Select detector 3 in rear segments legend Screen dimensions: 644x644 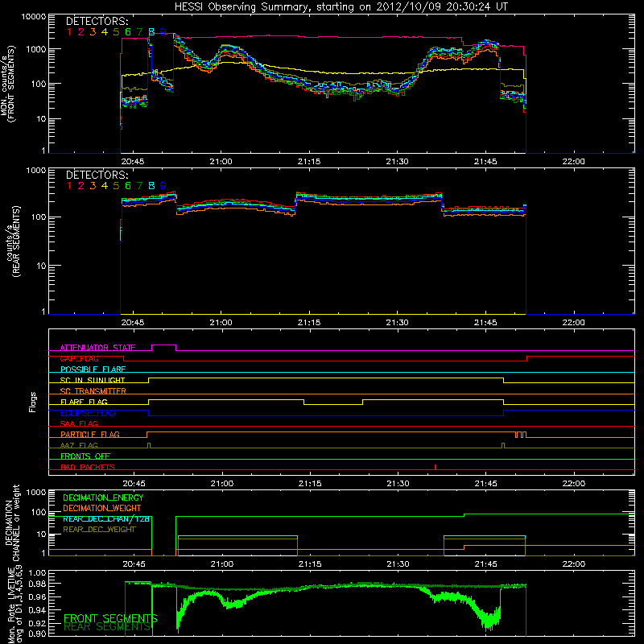click(93, 186)
